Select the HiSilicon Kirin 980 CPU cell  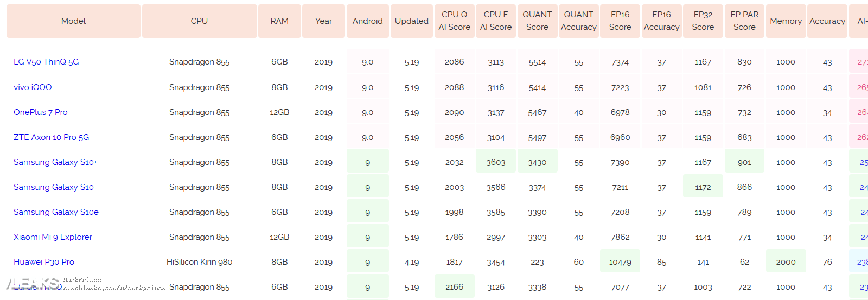199,262
